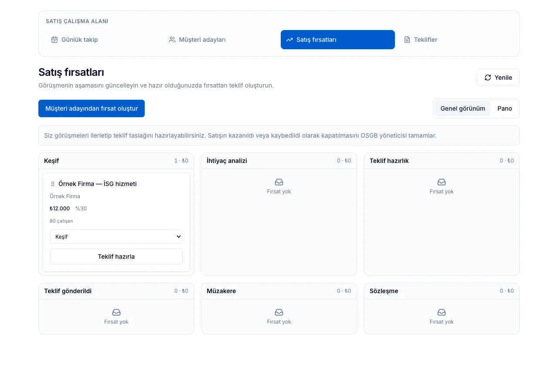The height and width of the screenshot is (392, 558).
Task: Click the Satış fırsatları page heading
Action: click(x=71, y=72)
